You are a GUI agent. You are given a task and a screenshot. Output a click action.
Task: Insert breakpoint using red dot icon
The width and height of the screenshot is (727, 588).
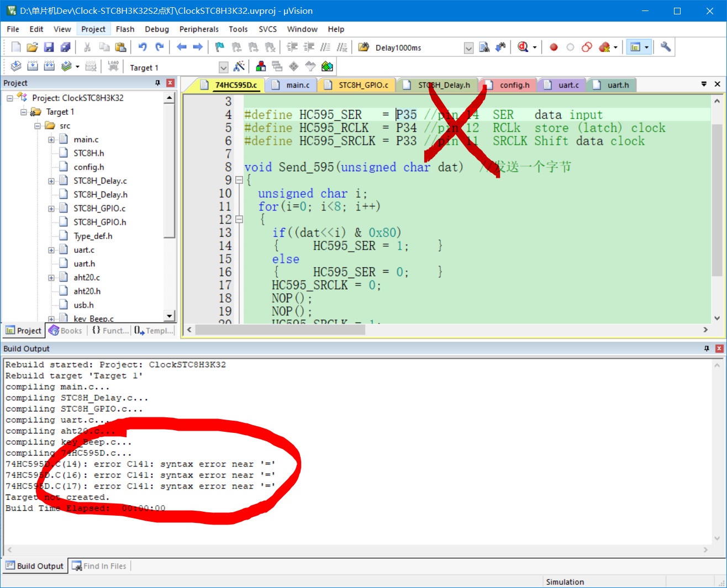(x=554, y=47)
